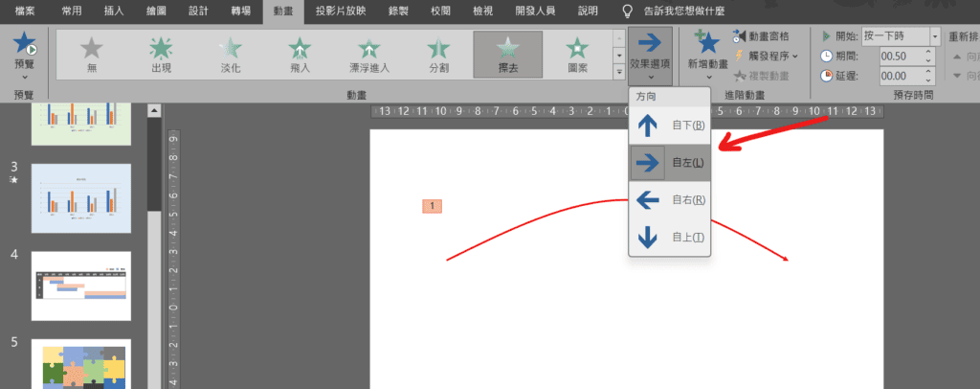Switch to the 動畫 animations tab
Viewport: 980px width, 389px height.
pos(283,11)
